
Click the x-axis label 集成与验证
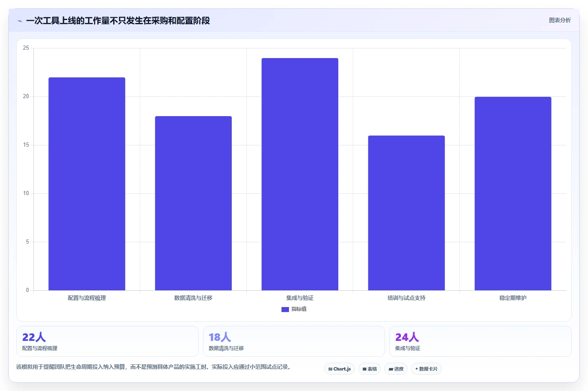click(x=300, y=298)
